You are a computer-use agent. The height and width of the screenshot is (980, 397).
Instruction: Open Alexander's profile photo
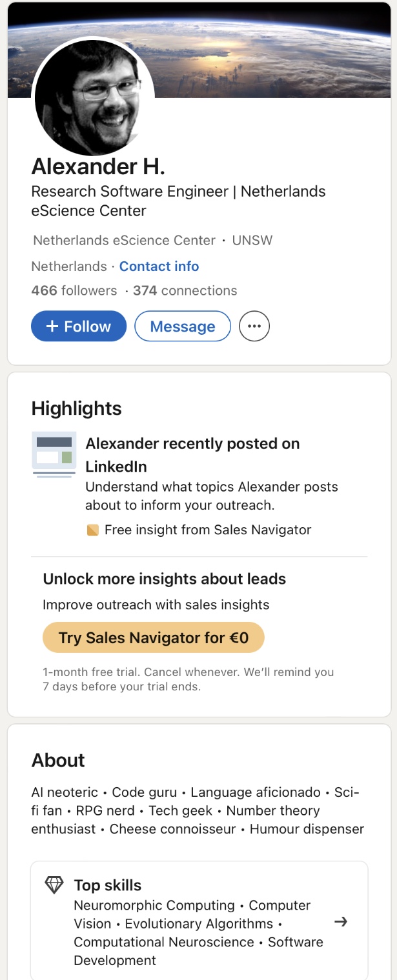(94, 97)
